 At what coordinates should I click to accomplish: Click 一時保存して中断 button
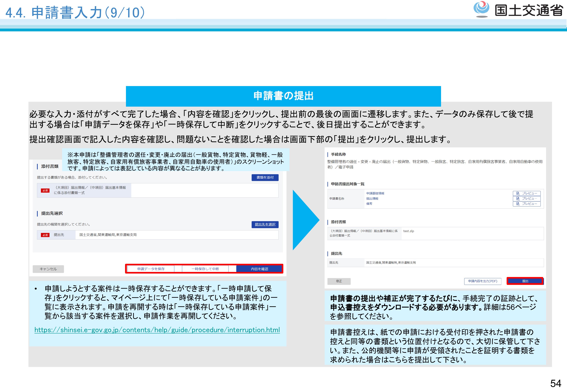pos(205,269)
